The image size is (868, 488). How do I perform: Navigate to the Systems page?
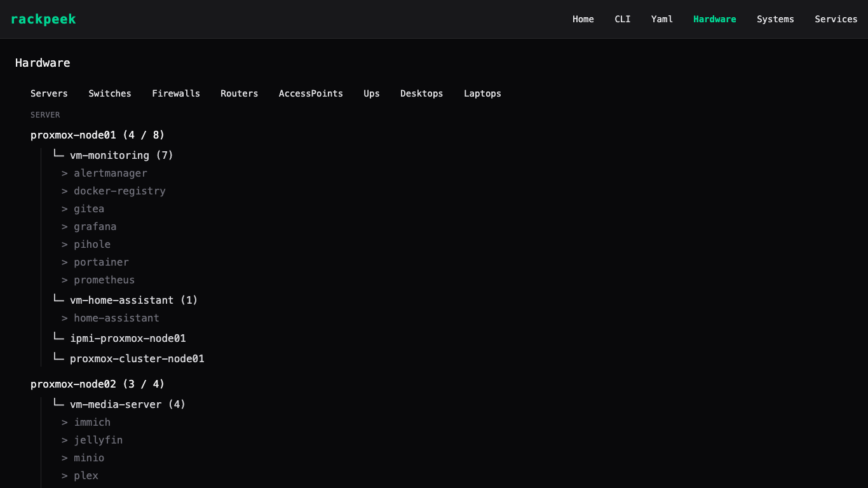[775, 19]
